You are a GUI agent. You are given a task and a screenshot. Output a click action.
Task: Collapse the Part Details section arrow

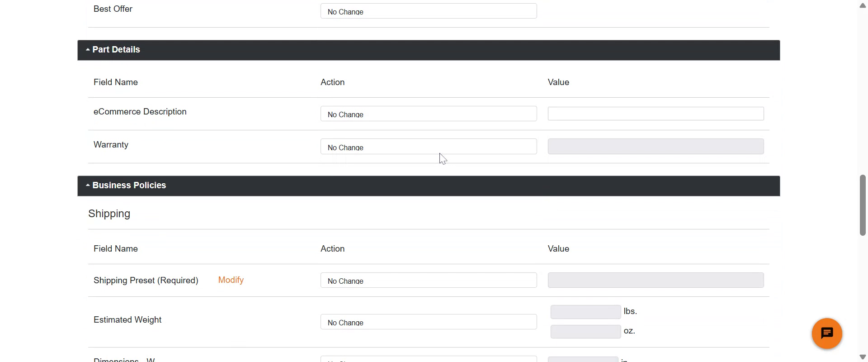[x=88, y=50]
